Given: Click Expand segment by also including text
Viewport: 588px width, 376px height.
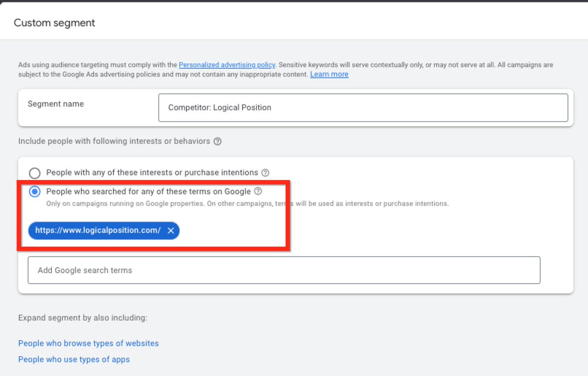Looking at the screenshot, I should (83, 318).
